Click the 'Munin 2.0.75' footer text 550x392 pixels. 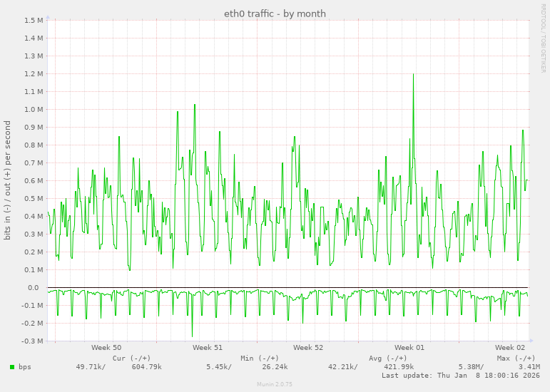coord(275,384)
